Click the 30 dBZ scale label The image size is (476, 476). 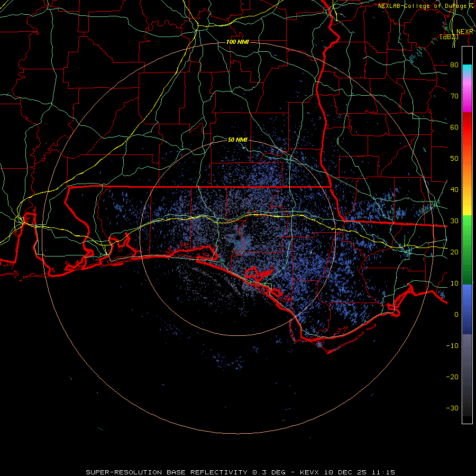(454, 221)
